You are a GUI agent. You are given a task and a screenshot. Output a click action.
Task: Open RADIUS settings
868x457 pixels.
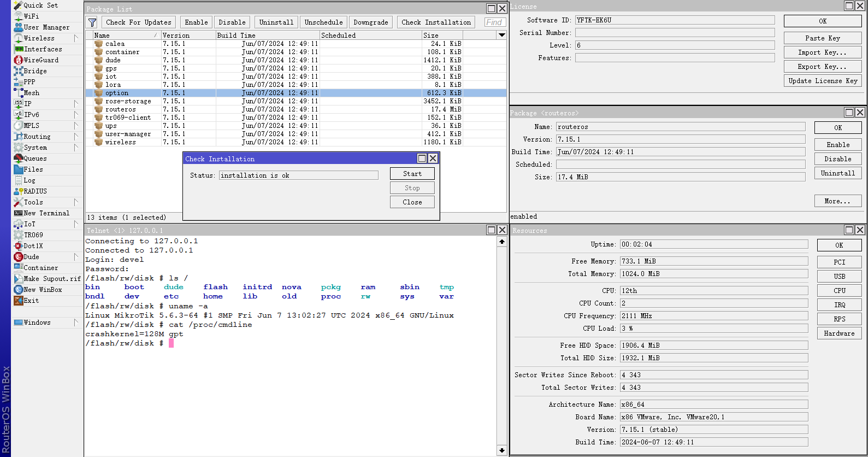[x=35, y=191]
